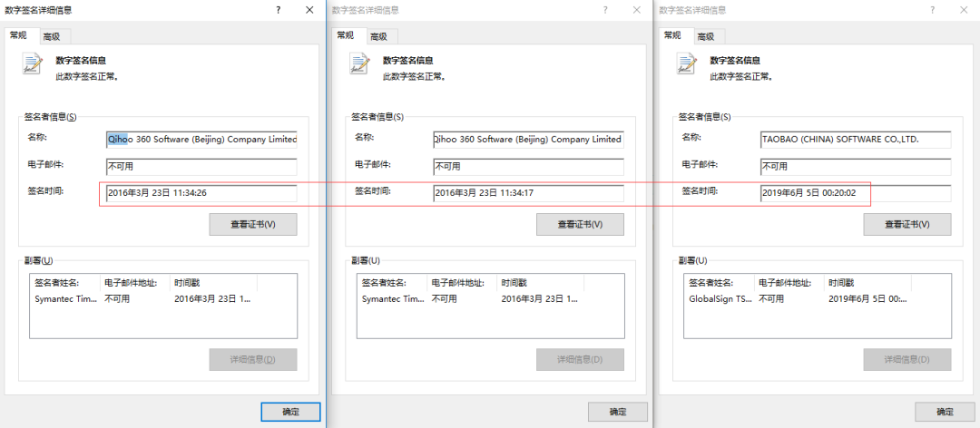Click 详细信息(D) button in middle window

(x=580, y=360)
